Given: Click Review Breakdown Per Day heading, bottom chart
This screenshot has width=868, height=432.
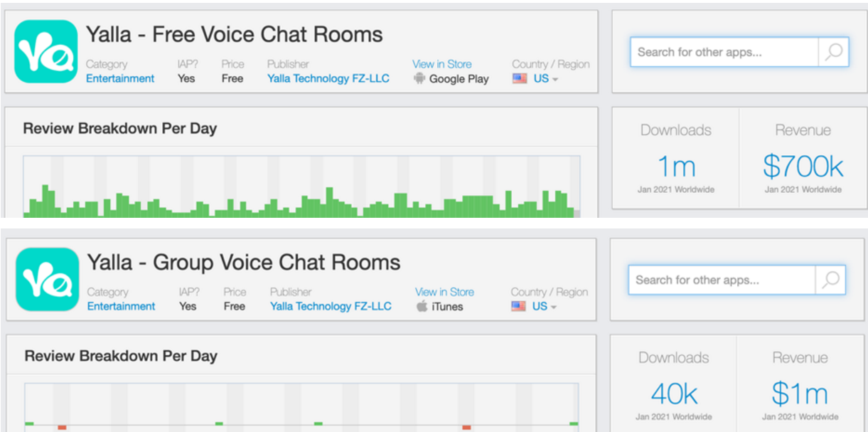Looking at the screenshot, I should pyautogui.click(x=121, y=356).
